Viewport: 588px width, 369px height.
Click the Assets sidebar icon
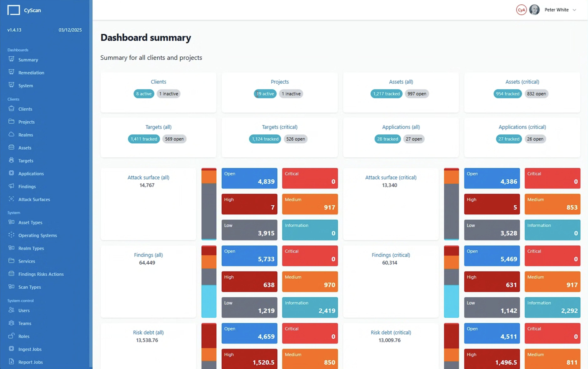coord(11,147)
